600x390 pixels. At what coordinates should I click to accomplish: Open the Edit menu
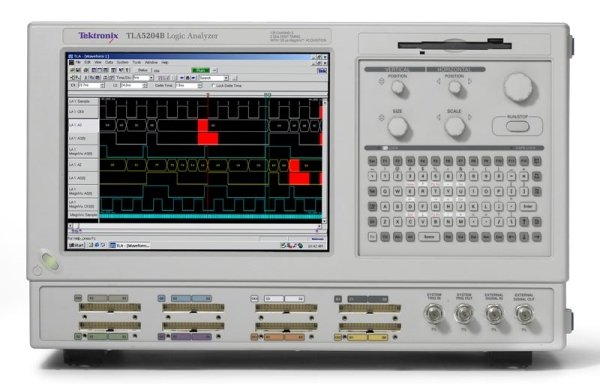tap(88, 62)
